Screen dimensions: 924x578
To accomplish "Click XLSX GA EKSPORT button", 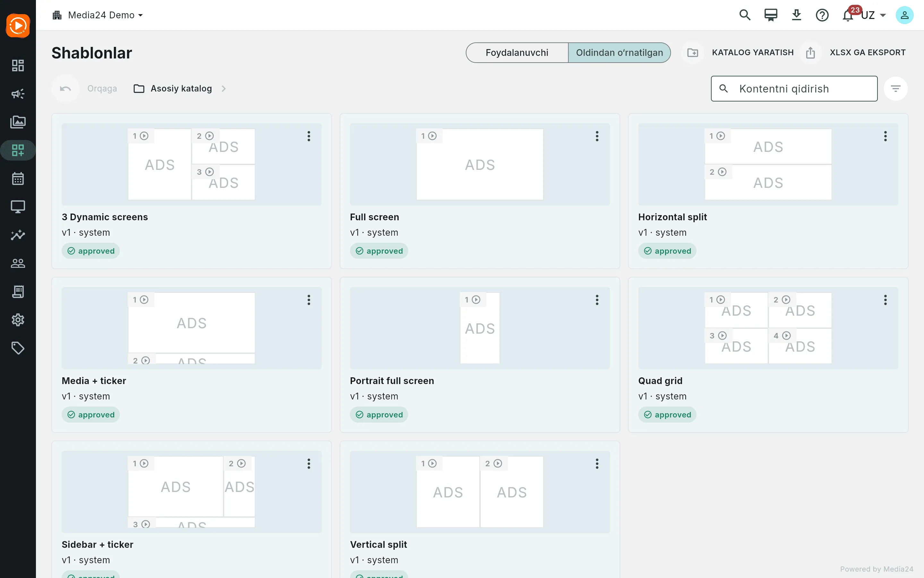I will click(868, 53).
